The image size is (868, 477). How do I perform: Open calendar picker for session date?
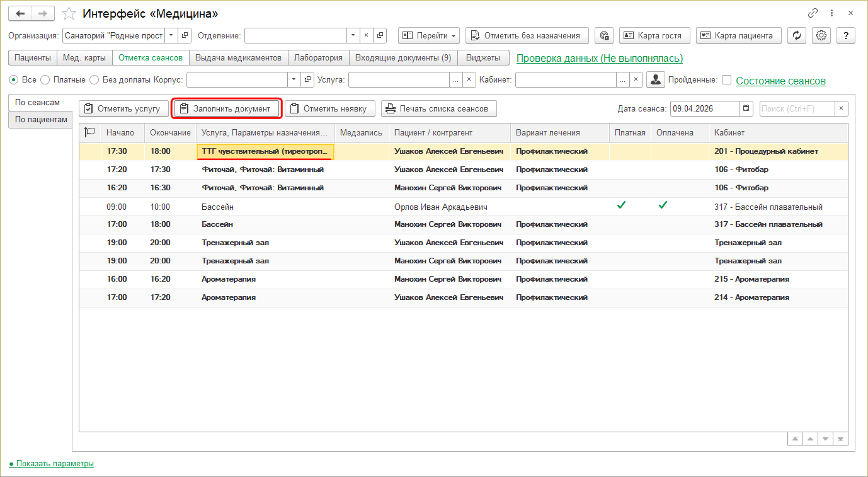click(x=746, y=108)
